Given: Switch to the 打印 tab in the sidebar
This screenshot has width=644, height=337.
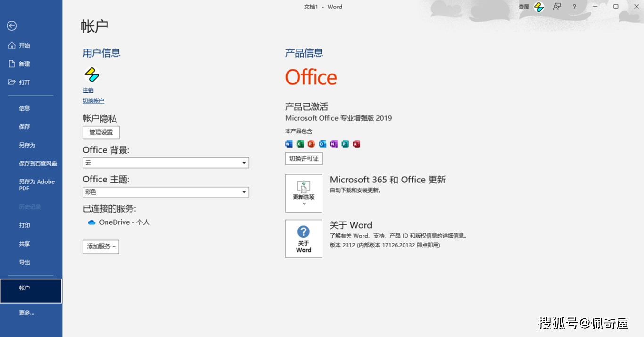Looking at the screenshot, I should pyautogui.click(x=24, y=225).
